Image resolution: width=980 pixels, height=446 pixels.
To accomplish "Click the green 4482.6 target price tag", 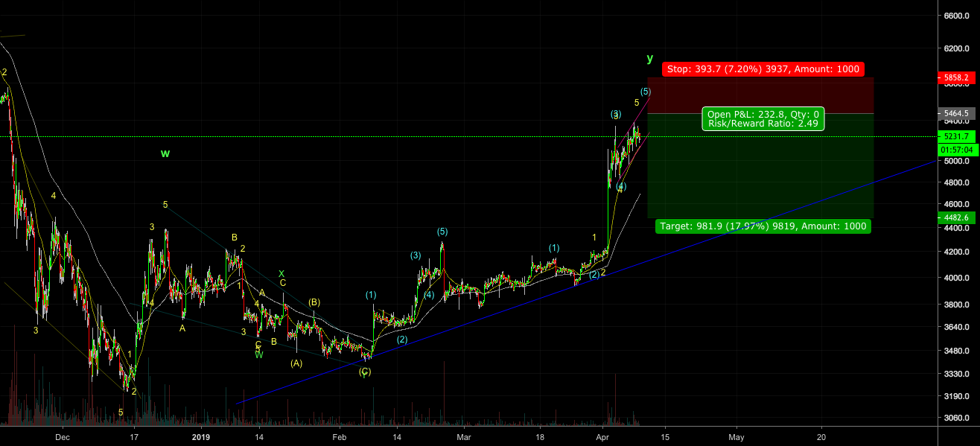I will [x=957, y=217].
